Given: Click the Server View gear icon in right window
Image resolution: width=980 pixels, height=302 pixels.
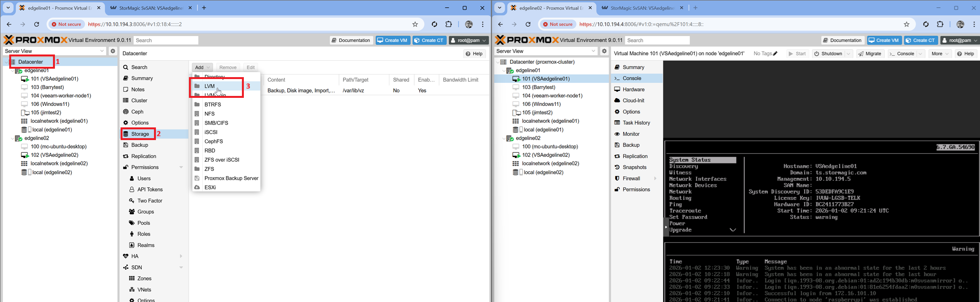Looking at the screenshot, I should (x=604, y=51).
